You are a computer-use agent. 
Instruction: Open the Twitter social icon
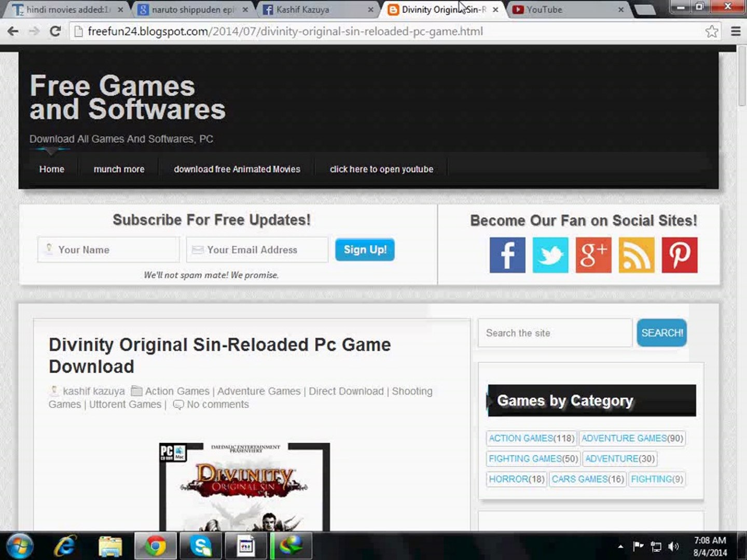click(550, 255)
